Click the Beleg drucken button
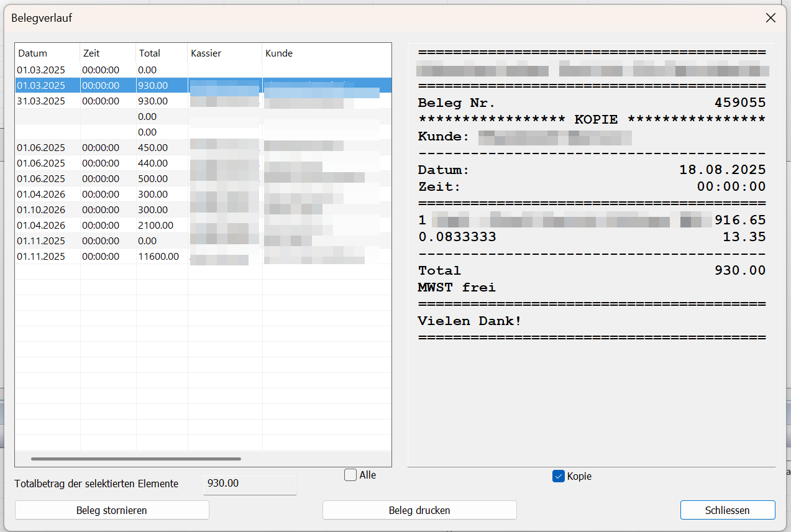This screenshot has height=532, width=791. (419, 510)
